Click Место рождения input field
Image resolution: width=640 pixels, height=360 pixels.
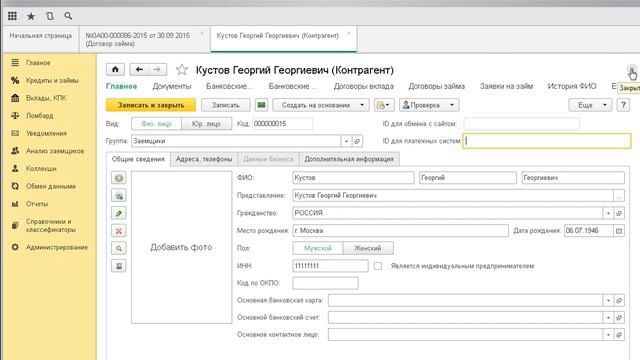400,231
